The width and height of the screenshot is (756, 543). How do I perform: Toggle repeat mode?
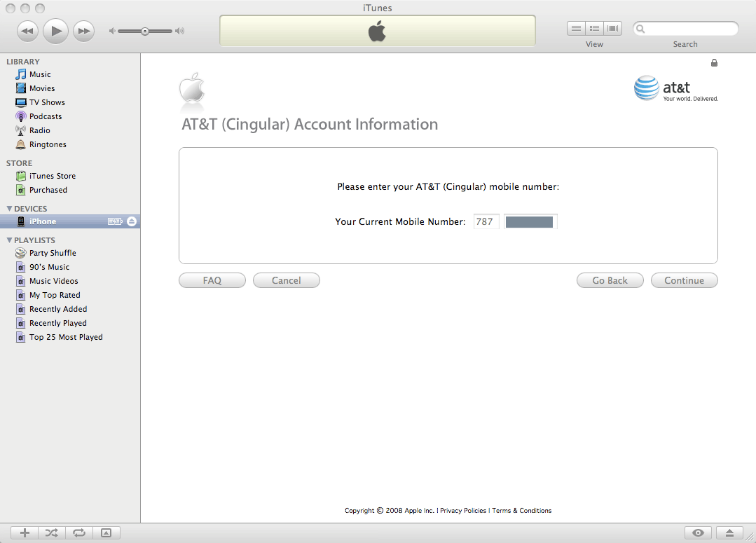[x=79, y=532]
